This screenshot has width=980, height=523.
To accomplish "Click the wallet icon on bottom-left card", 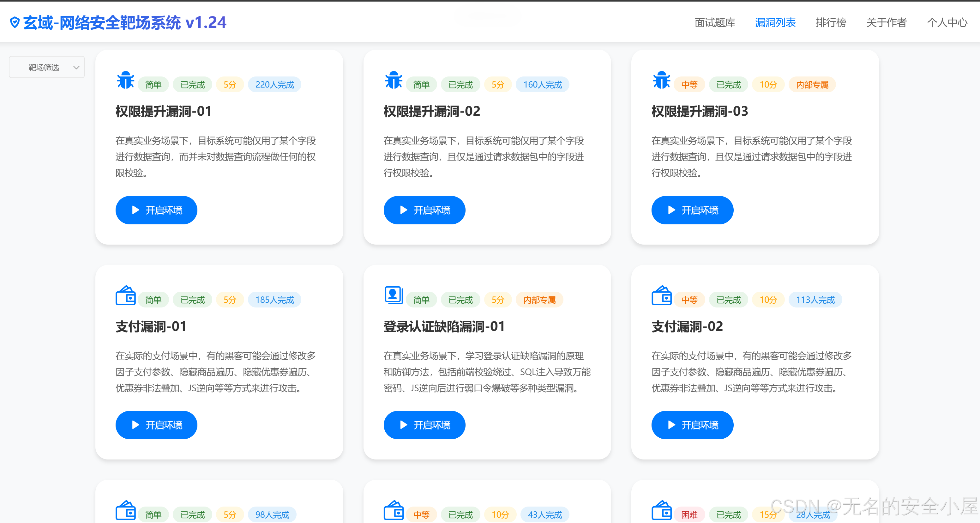I will pyautogui.click(x=126, y=511).
